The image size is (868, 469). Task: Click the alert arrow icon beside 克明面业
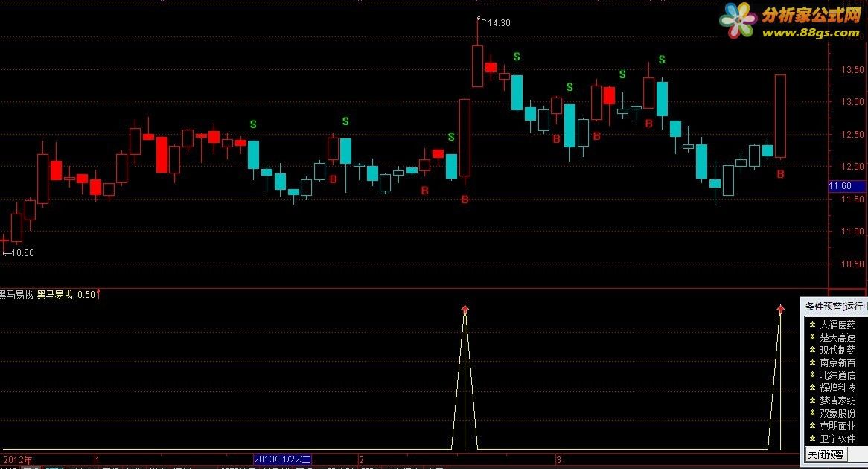812,426
